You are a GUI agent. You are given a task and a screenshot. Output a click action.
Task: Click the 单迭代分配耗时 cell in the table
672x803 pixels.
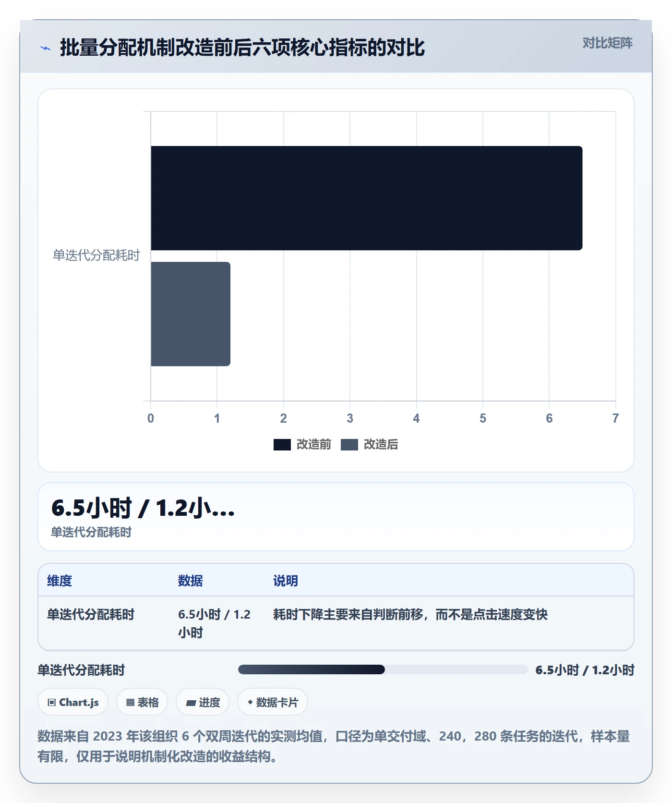pyautogui.click(x=91, y=614)
